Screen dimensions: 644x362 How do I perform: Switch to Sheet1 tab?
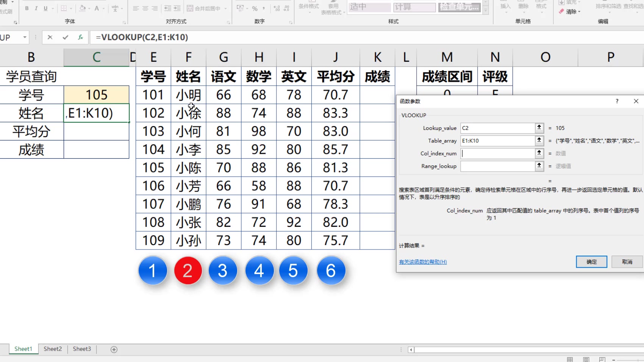(23, 349)
